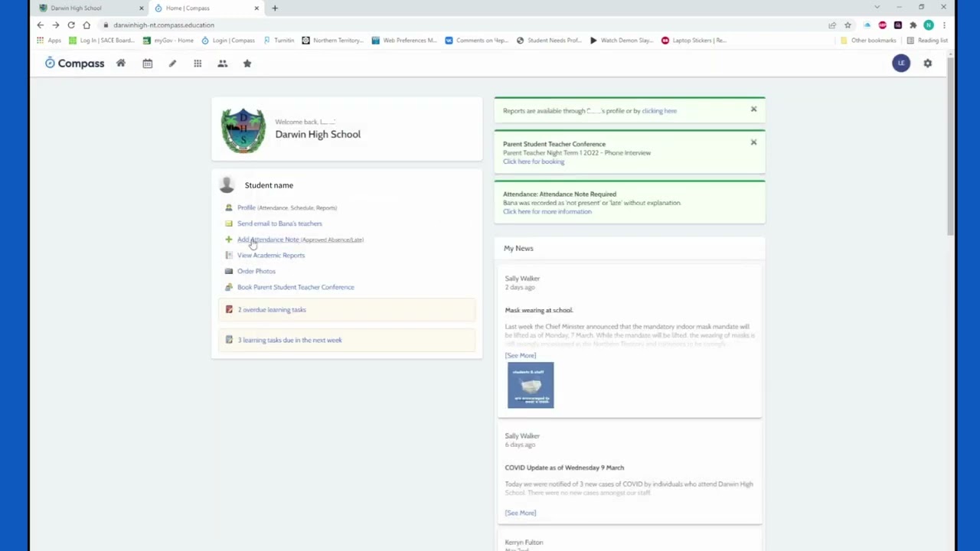Viewport: 980px width, 551px height.
Task: Follow 'clicking here' link for reports
Action: point(659,111)
